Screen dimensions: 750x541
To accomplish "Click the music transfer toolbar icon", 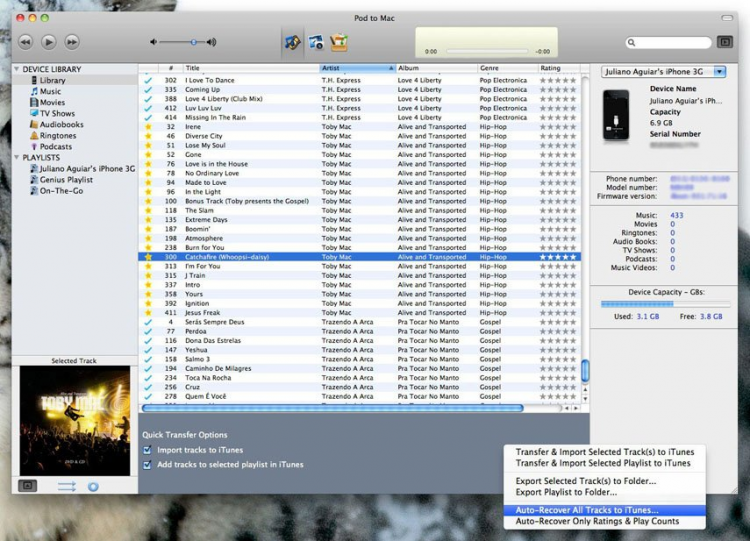I will click(292, 42).
